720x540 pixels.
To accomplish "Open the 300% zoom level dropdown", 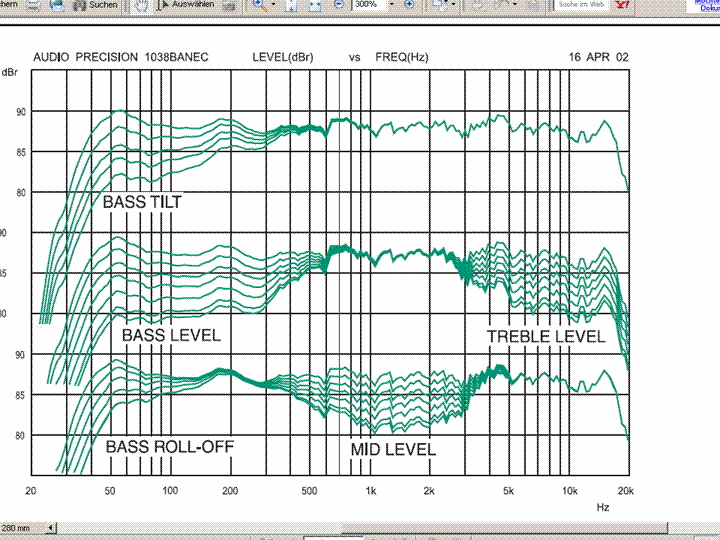I will tap(390, 5).
